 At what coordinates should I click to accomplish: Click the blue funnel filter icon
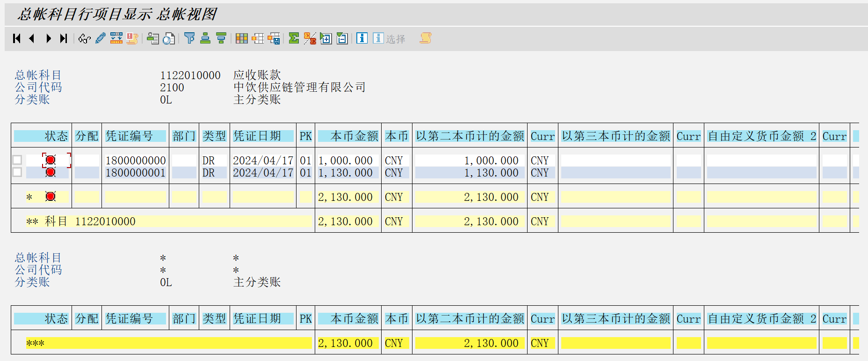[x=189, y=38]
